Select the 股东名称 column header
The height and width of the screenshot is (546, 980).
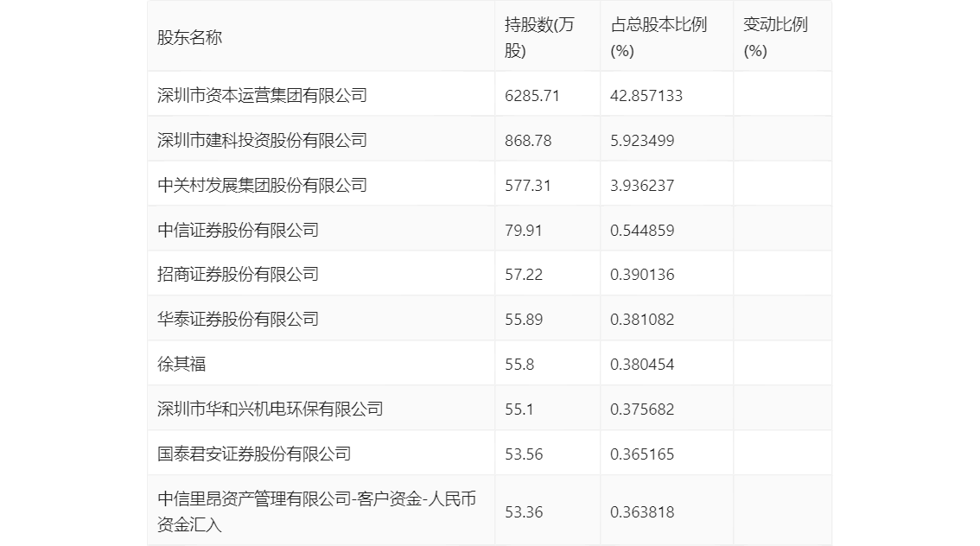coord(189,37)
